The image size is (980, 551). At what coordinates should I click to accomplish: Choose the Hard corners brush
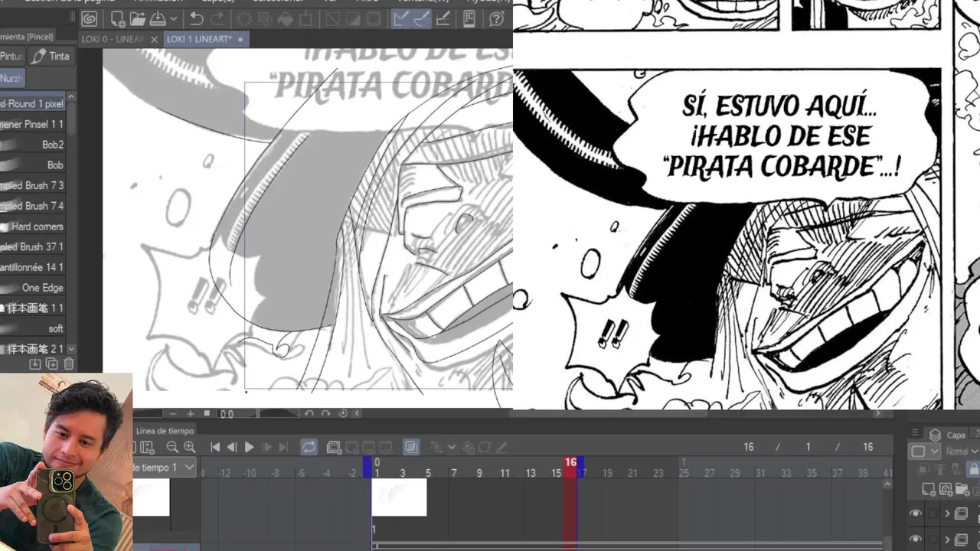point(33,227)
